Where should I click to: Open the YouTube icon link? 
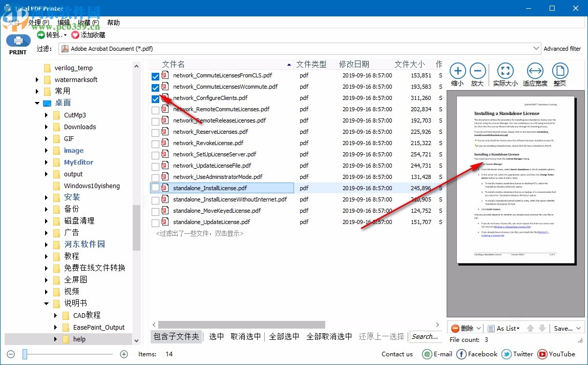click(x=542, y=354)
